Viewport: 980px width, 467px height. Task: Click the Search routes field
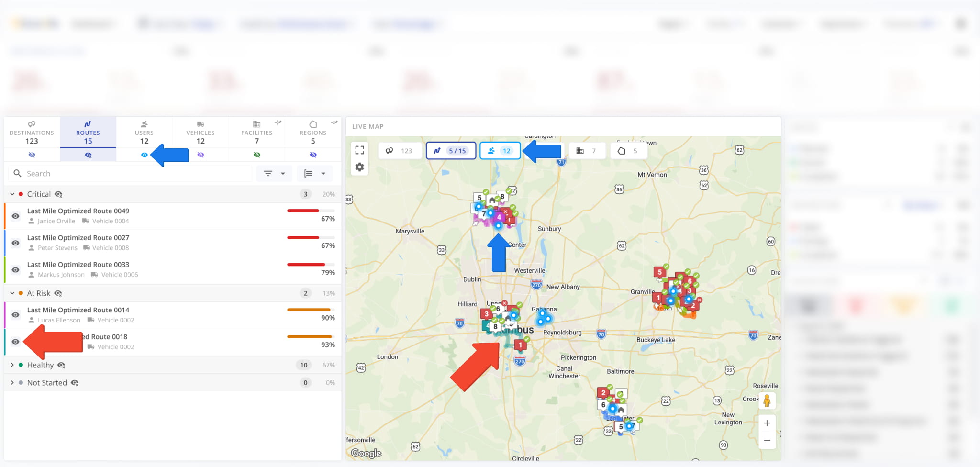(130, 173)
